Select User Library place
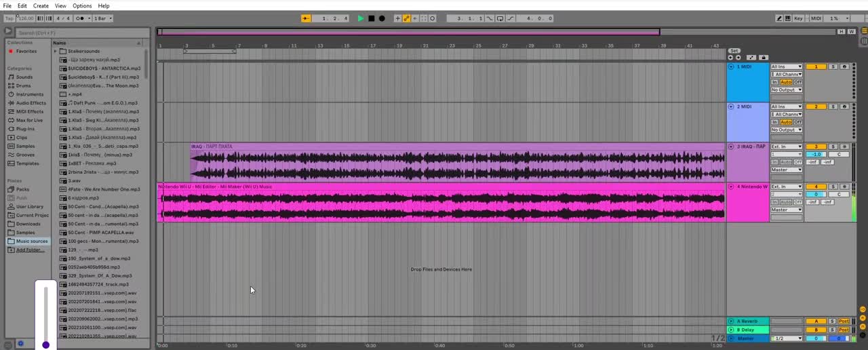This screenshot has height=350, width=868. coord(30,206)
